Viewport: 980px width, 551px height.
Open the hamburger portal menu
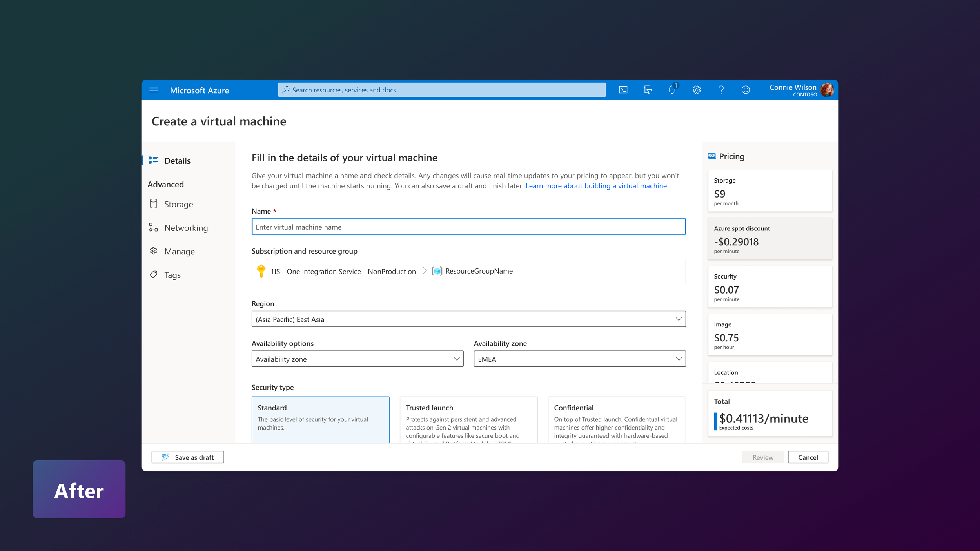tap(154, 90)
